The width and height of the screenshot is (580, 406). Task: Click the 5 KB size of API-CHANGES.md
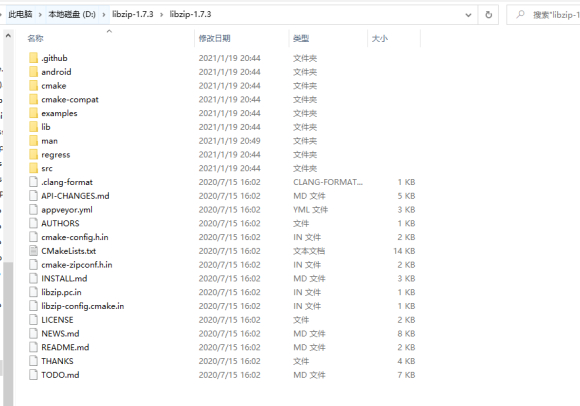click(x=406, y=196)
